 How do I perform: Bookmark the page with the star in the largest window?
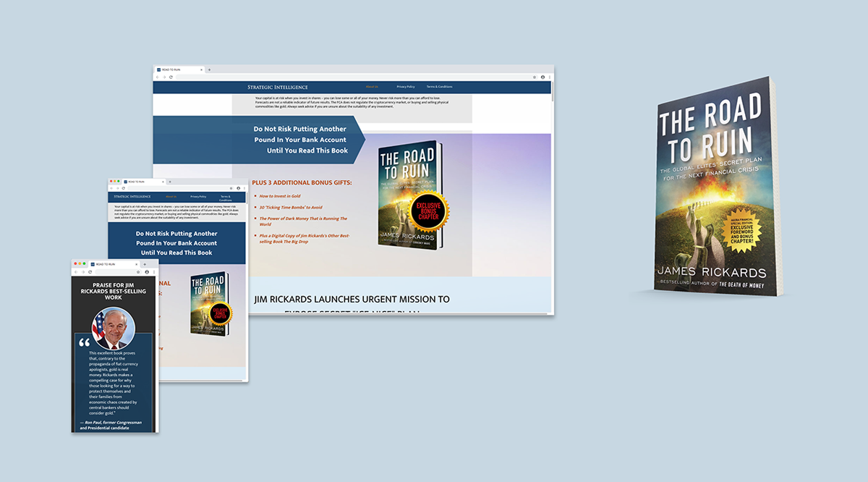coord(535,77)
